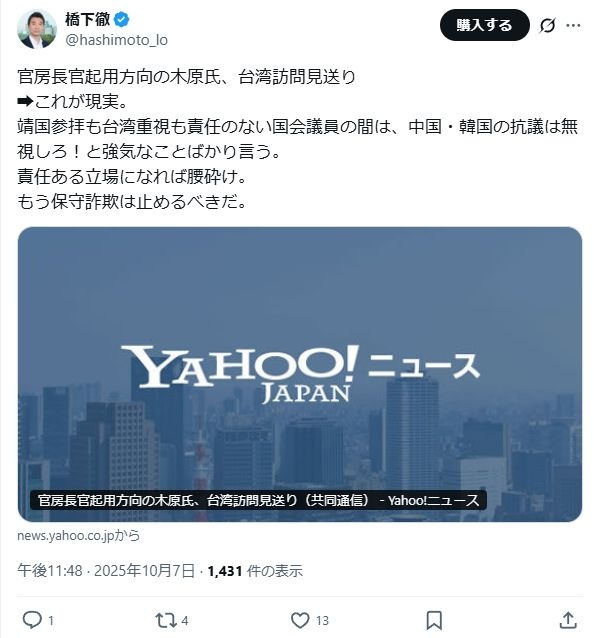594x638 pixels.
Task: Click the tweet body text
Action: tap(297, 139)
